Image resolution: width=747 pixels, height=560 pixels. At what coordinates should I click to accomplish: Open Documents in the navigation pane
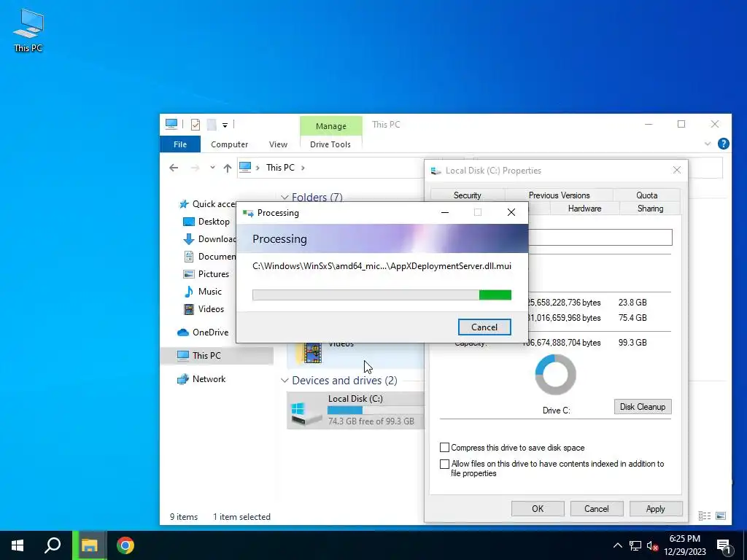click(209, 257)
